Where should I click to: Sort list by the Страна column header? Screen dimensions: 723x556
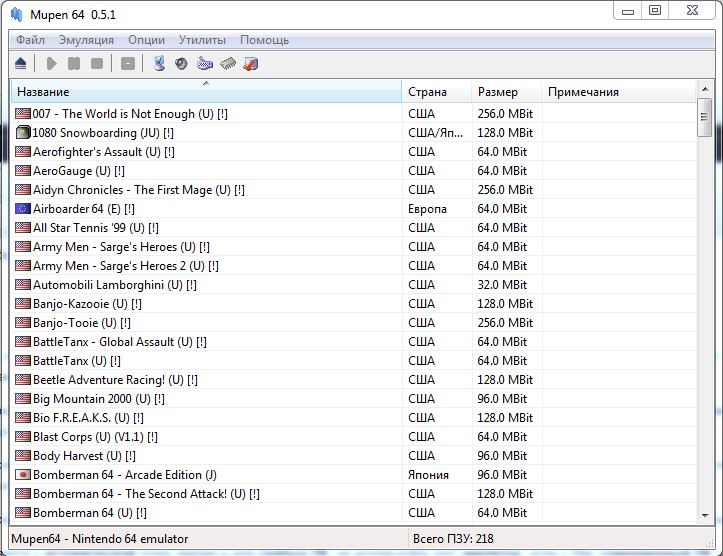click(x=437, y=92)
